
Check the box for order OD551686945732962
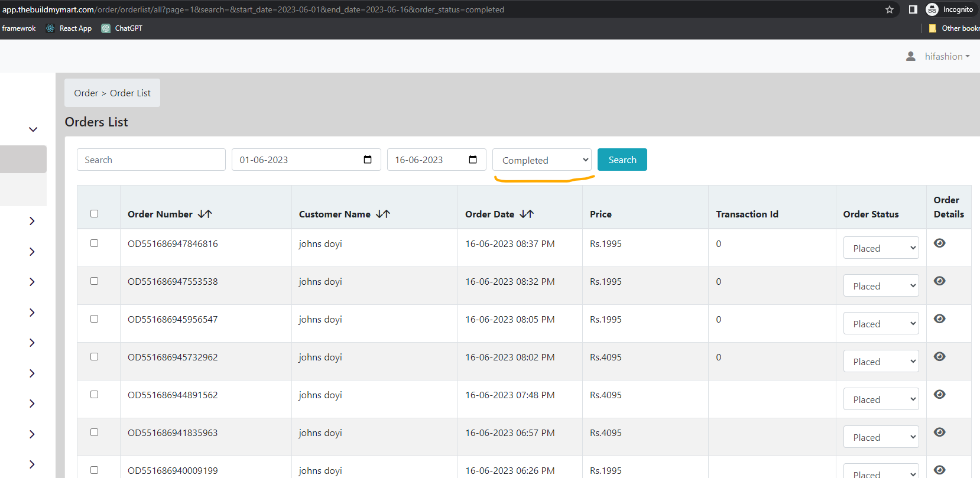95,357
